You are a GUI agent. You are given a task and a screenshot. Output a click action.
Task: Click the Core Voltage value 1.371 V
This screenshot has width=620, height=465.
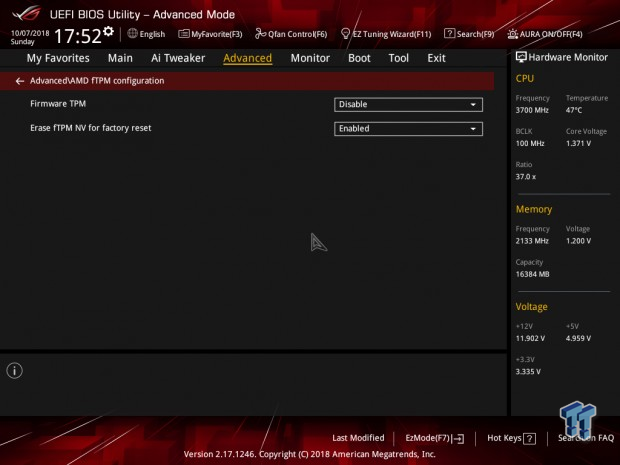[578, 143]
